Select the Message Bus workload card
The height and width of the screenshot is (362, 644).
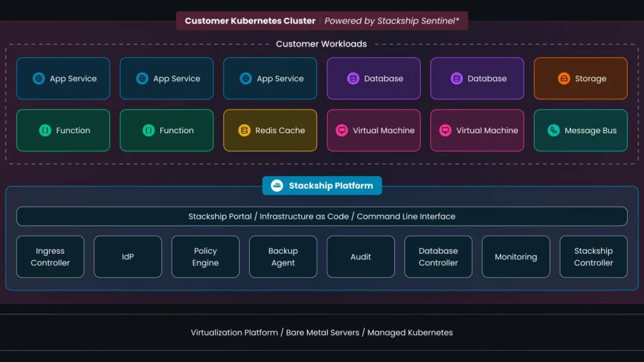coord(581,130)
